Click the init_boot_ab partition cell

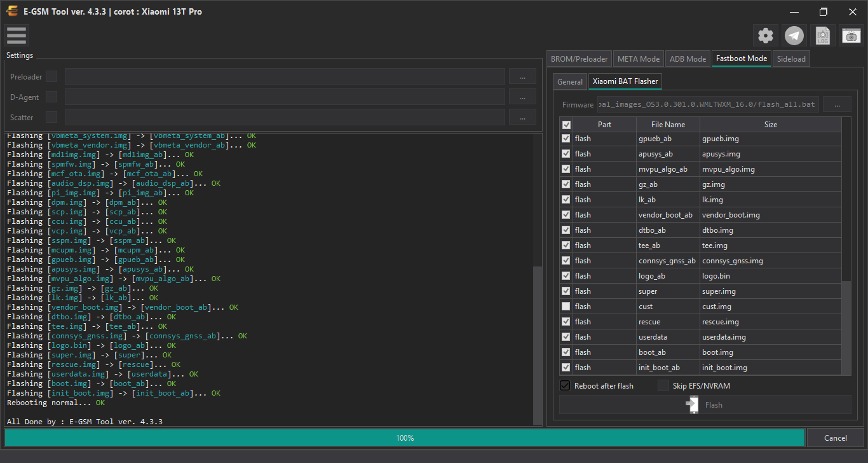point(668,368)
